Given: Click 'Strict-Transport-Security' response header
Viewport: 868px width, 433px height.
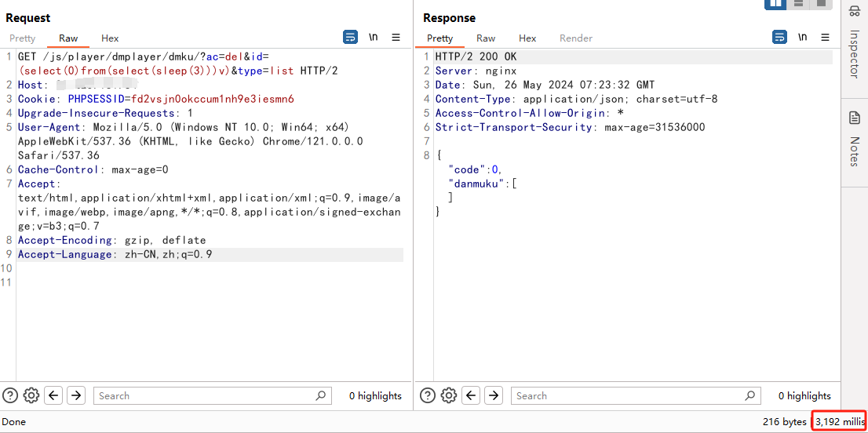Looking at the screenshot, I should click(571, 127).
